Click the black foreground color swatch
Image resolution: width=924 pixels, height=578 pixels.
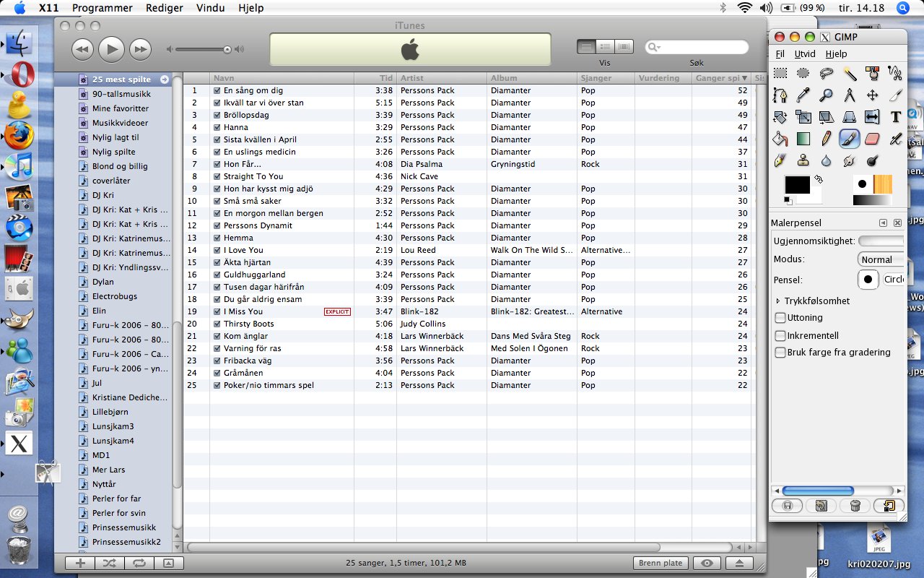(797, 186)
